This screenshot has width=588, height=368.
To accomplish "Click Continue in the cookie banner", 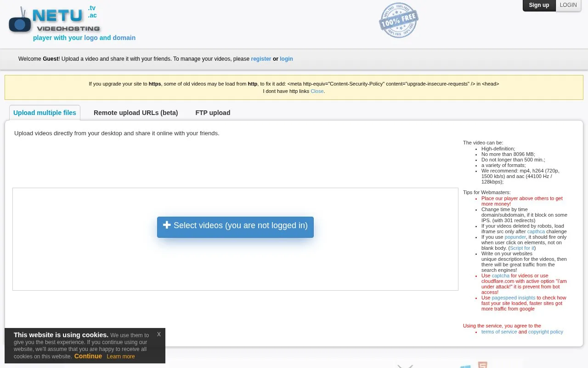I will pyautogui.click(x=88, y=356).
